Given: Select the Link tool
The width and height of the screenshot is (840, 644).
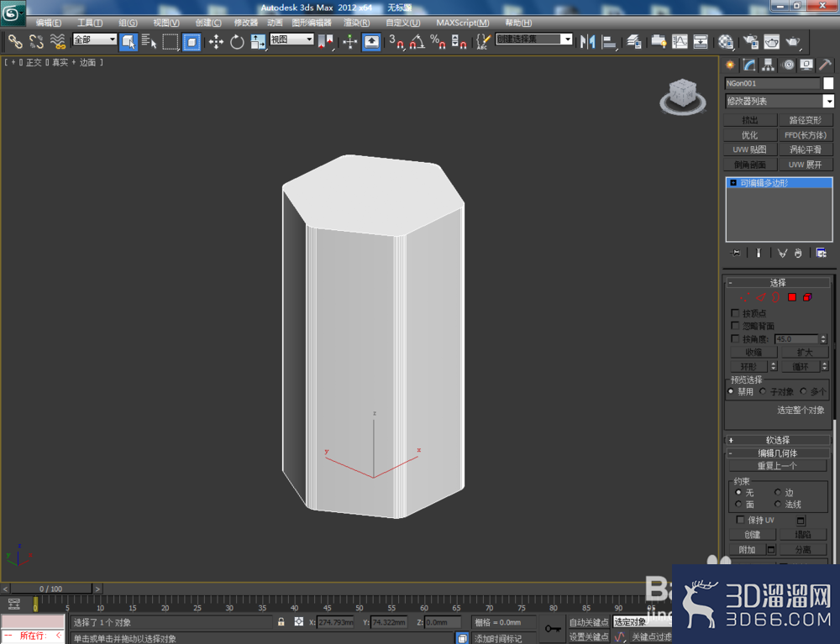Looking at the screenshot, I should pyautogui.click(x=15, y=41).
